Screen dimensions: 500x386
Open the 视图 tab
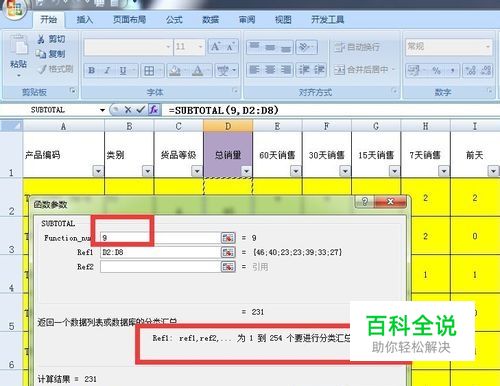point(283,20)
